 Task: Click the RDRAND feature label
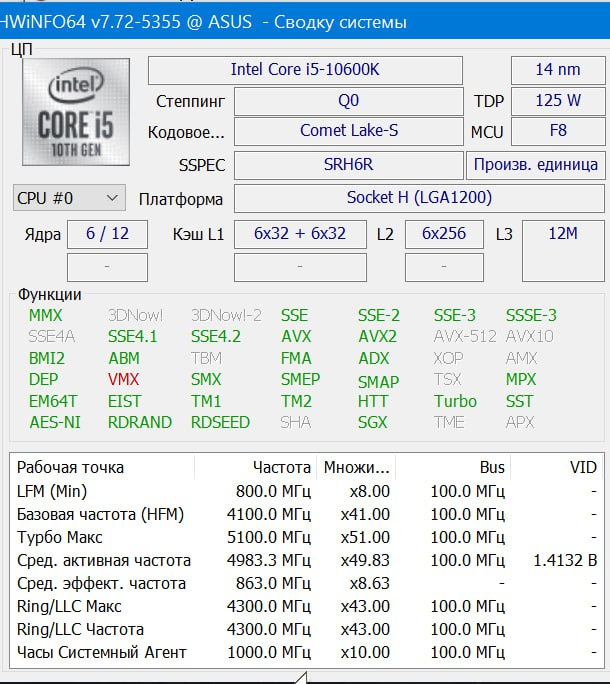coord(140,422)
